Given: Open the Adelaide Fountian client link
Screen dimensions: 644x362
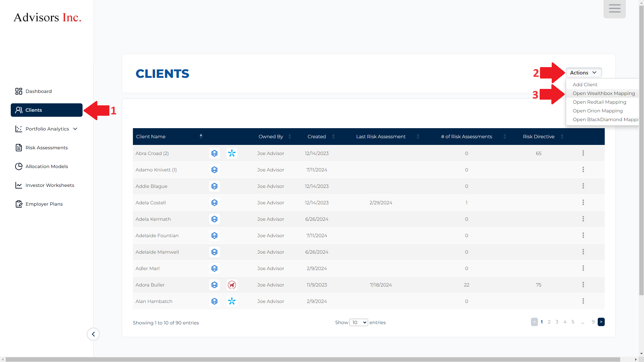Looking at the screenshot, I should (157, 236).
